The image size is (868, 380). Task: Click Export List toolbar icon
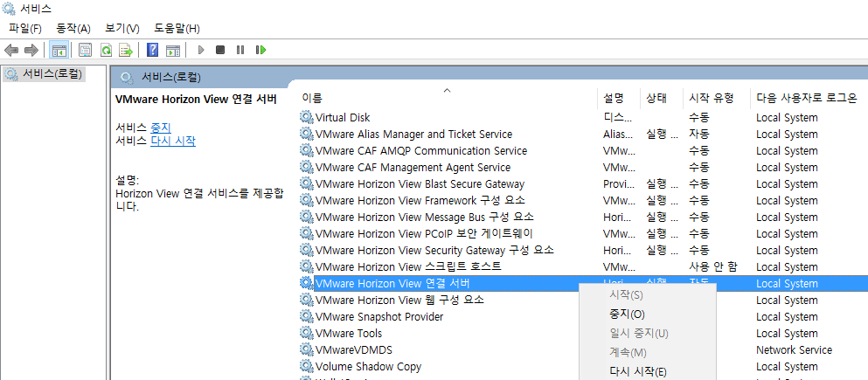coord(126,50)
